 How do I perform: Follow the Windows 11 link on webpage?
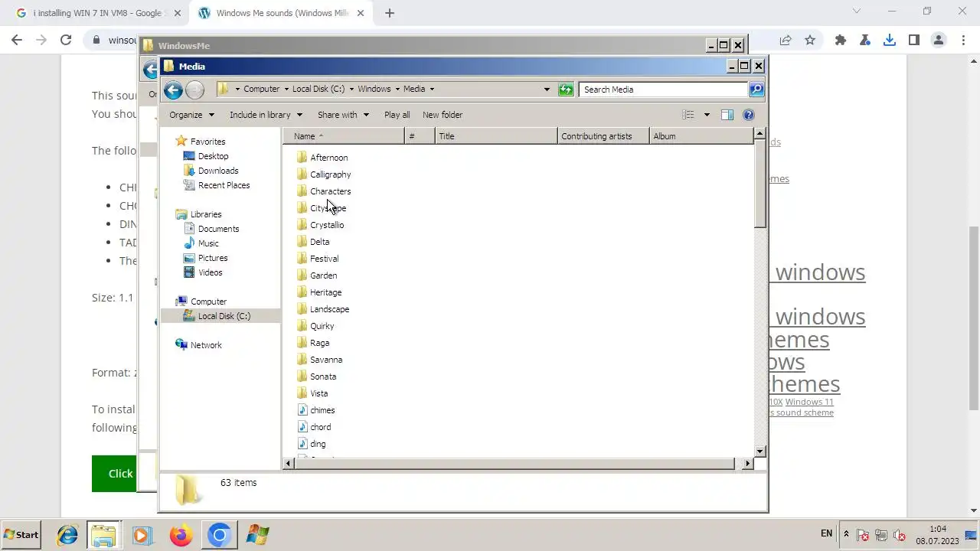[x=809, y=402]
